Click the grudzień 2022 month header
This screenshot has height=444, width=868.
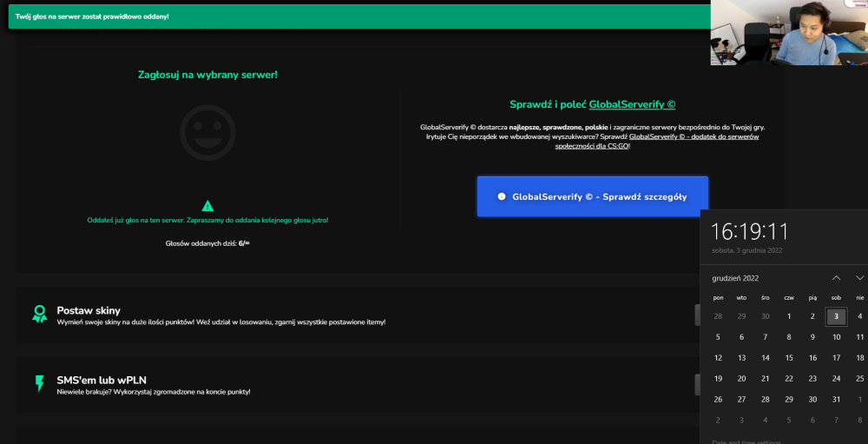point(735,278)
